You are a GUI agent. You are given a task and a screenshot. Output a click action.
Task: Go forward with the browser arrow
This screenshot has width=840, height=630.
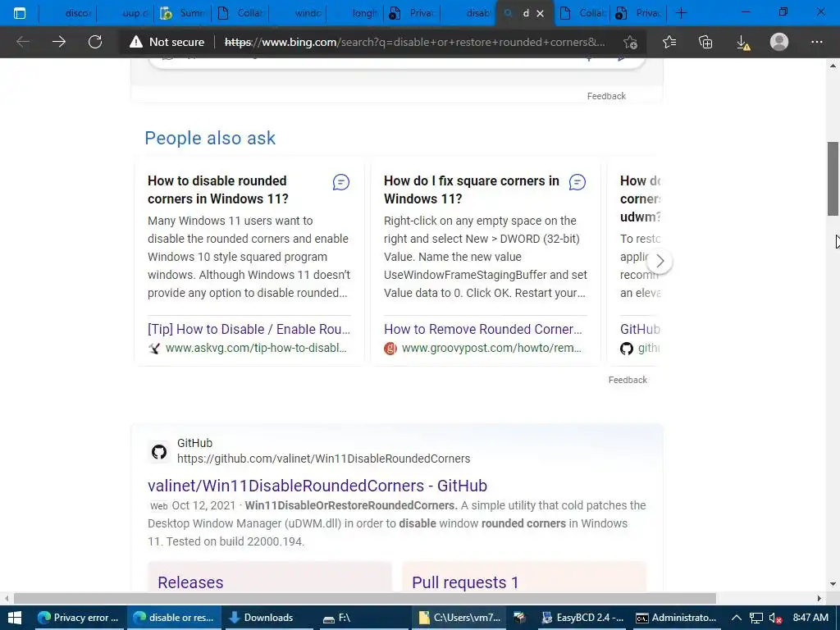(59, 42)
